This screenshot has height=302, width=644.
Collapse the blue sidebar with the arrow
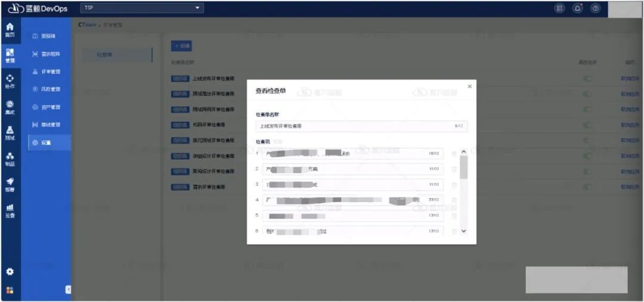(68, 289)
